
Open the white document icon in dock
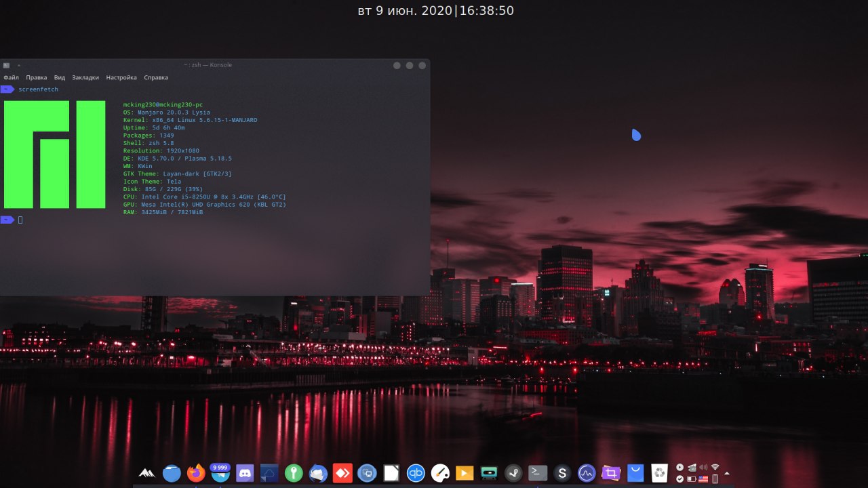pos(391,472)
